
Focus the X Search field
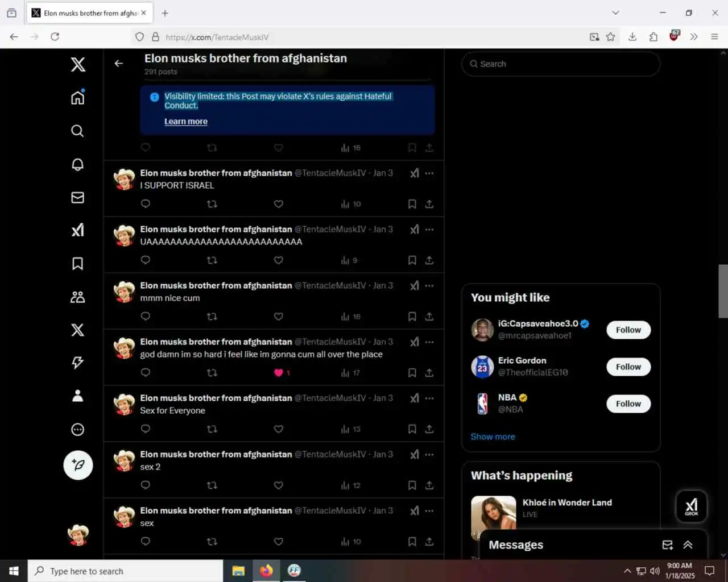tap(561, 64)
